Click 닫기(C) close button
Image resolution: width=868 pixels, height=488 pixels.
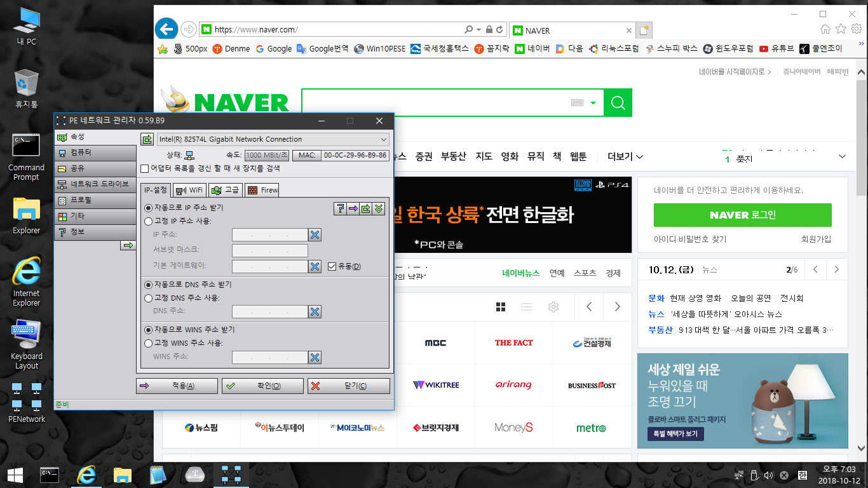point(349,386)
